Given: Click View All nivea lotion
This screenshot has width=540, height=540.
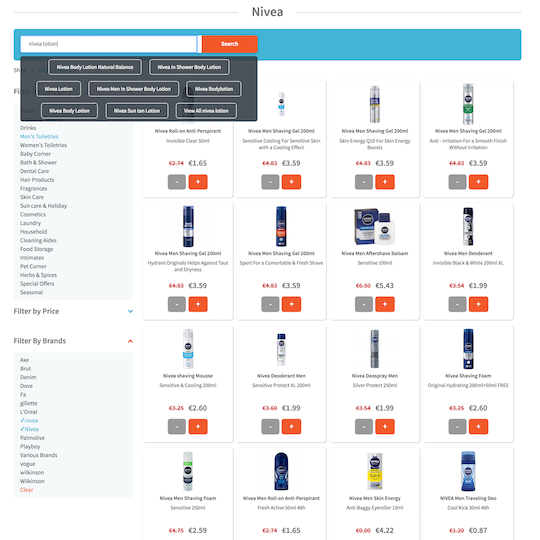Looking at the screenshot, I should pos(206,111).
